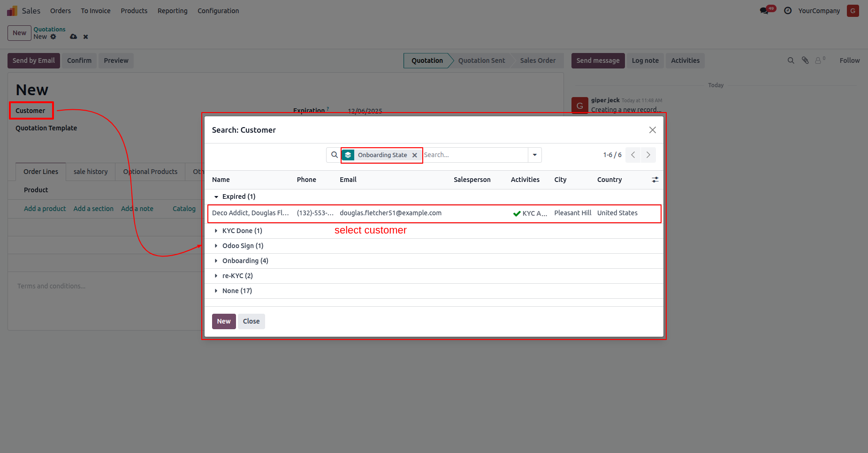Image resolution: width=868 pixels, height=453 pixels.
Task: Click the cloud save icon
Action: (74, 37)
